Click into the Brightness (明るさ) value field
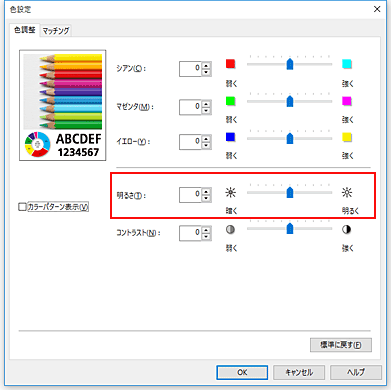Viewport: 391px width, 390px height. point(190,195)
